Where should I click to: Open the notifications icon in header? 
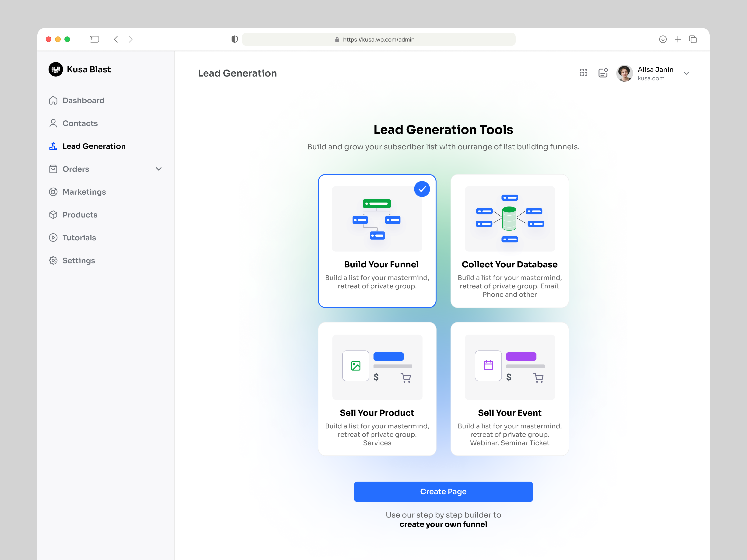click(x=603, y=73)
